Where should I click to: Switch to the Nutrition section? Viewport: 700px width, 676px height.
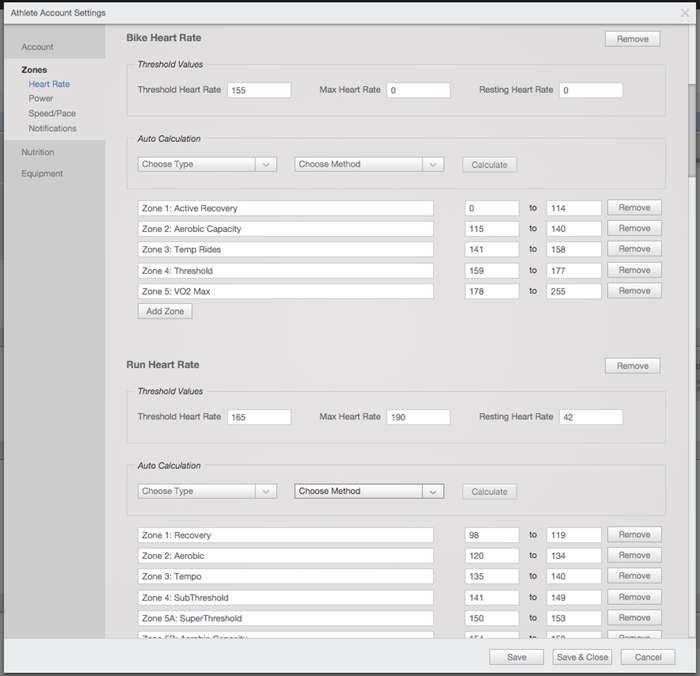38,152
